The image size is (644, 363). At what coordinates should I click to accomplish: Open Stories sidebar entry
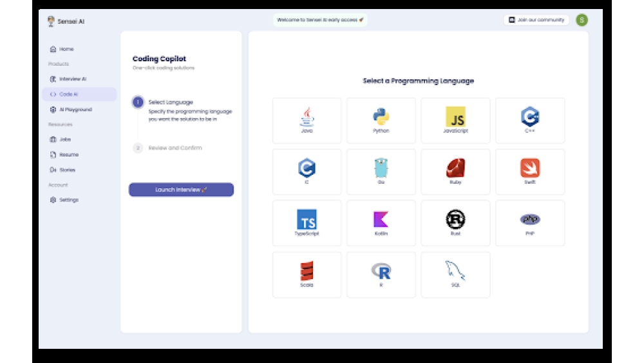[x=79, y=170]
